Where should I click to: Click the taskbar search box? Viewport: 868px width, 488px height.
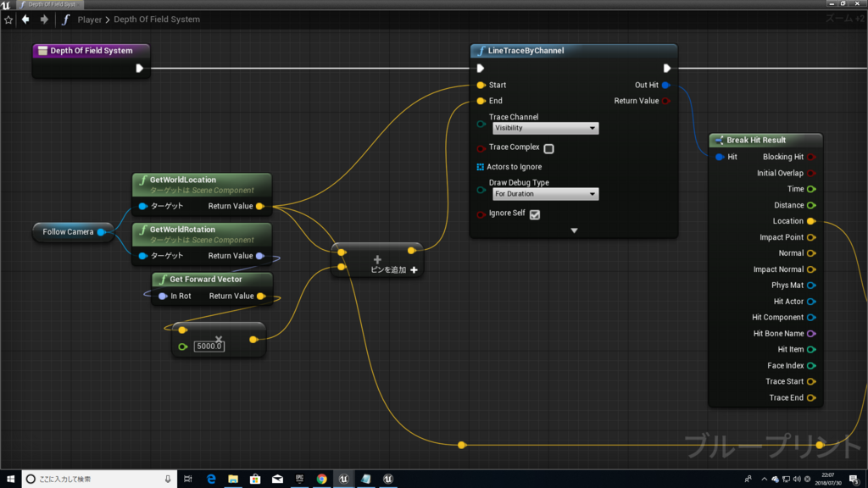pyautogui.click(x=100, y=480)
